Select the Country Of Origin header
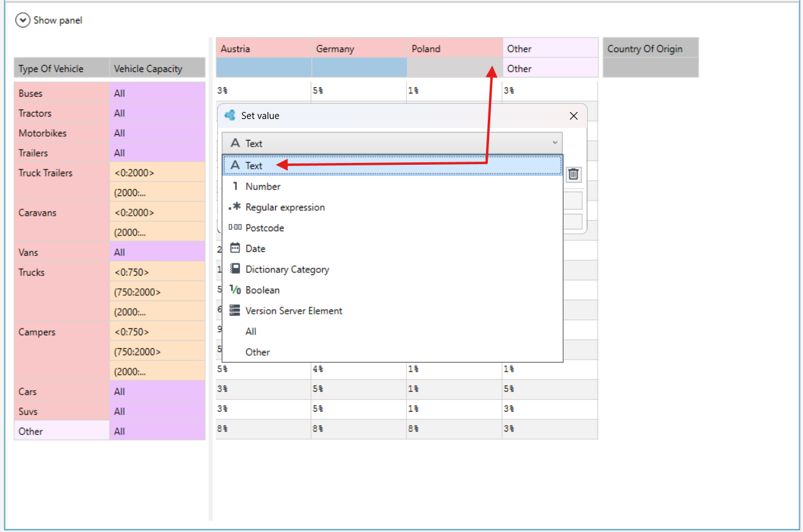This screenshot has height=532, width=803. (x=651, y=48)
